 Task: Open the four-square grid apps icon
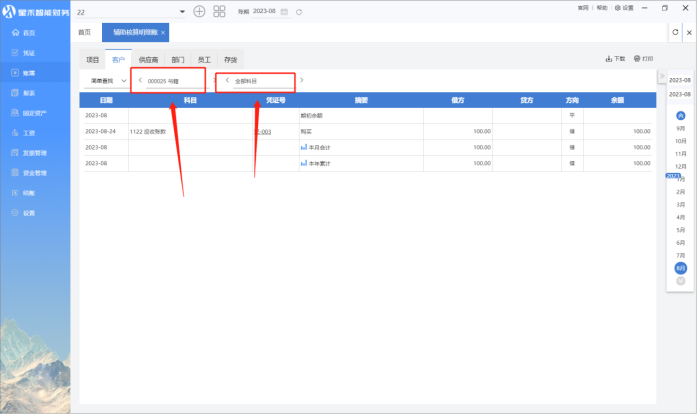pyautogui.click(x=219, y=11)
